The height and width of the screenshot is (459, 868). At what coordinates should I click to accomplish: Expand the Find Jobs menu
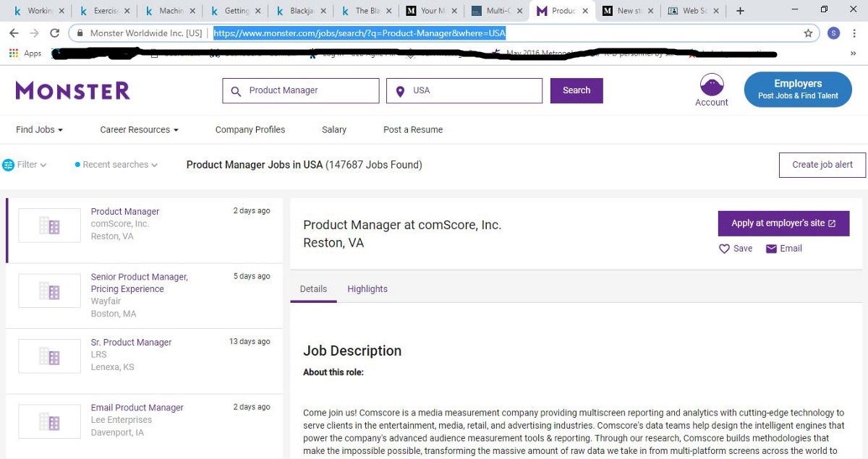[39, 130]
